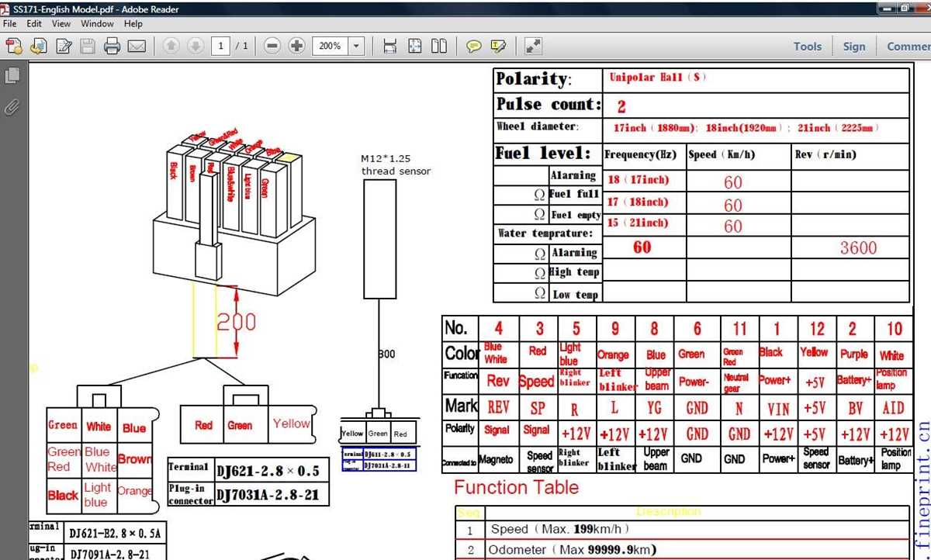Click the Zoom out minus button
This screenshot has width=931, height=560.
pos(272,47)
